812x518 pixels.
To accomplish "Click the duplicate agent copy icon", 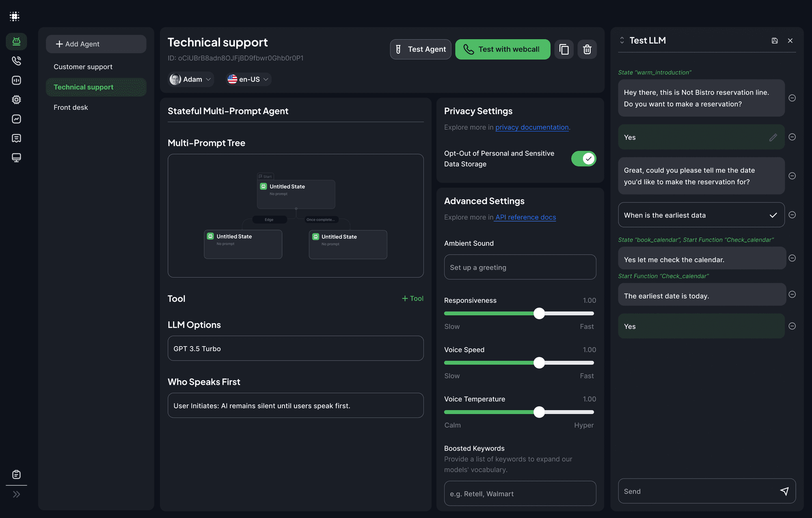I will point(564,49).
